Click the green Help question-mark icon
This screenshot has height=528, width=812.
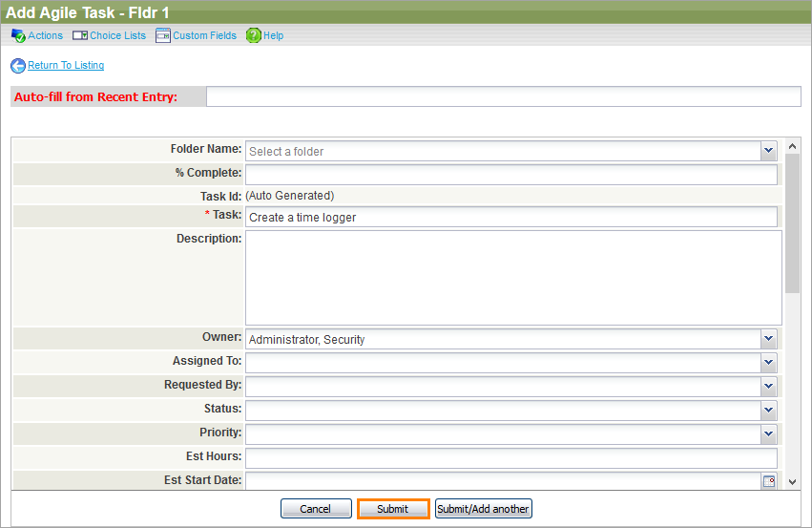(253, 35)
